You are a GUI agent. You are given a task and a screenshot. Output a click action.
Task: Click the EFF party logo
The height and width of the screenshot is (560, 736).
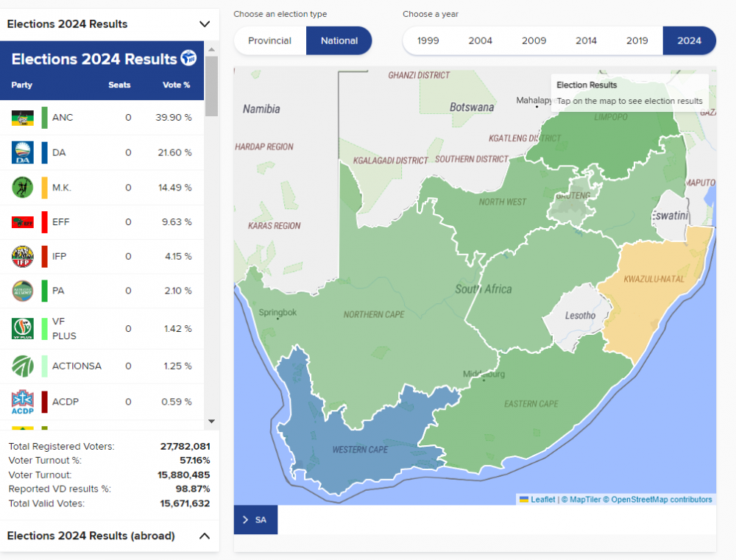tap(23, 222)
